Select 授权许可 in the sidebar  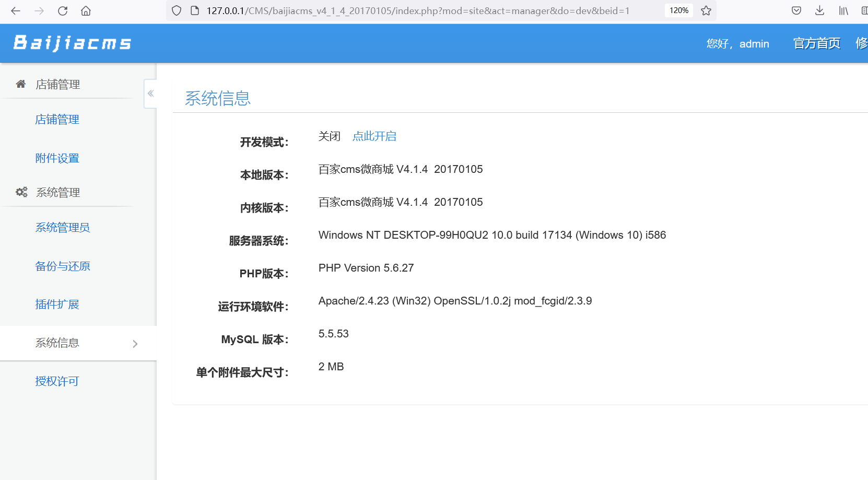coord(57,381)
